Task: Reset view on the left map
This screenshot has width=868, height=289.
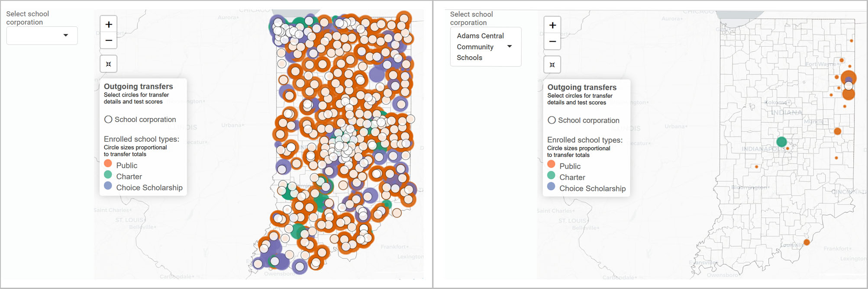Action: [109, 64]
